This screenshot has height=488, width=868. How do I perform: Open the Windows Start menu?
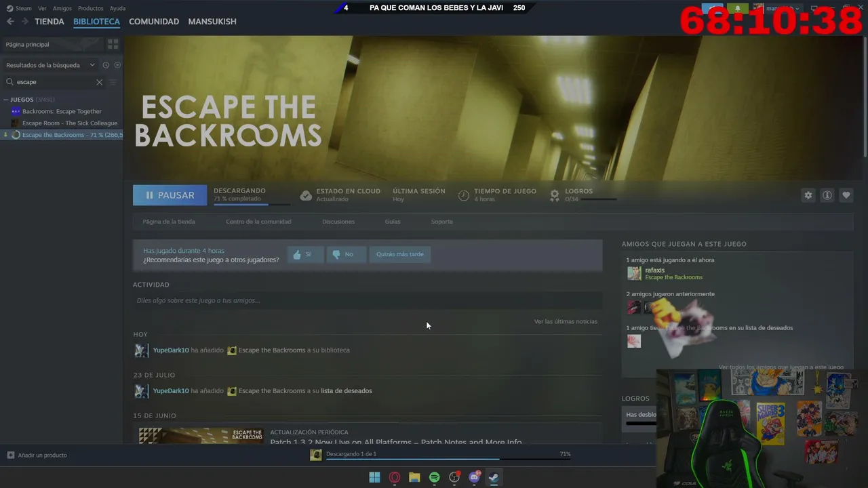[x=374, y=477]
